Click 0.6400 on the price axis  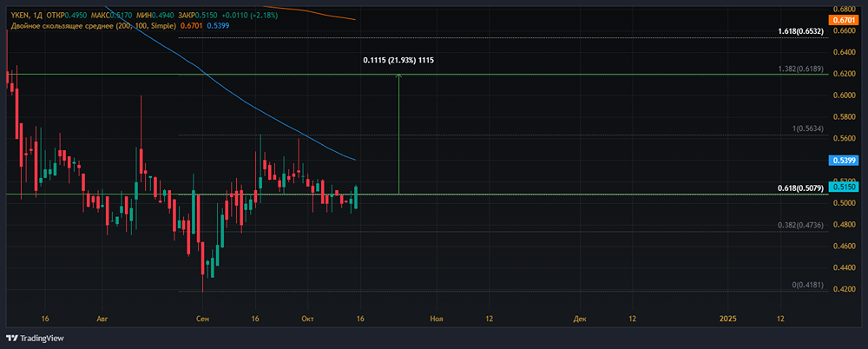click(844, 53)
